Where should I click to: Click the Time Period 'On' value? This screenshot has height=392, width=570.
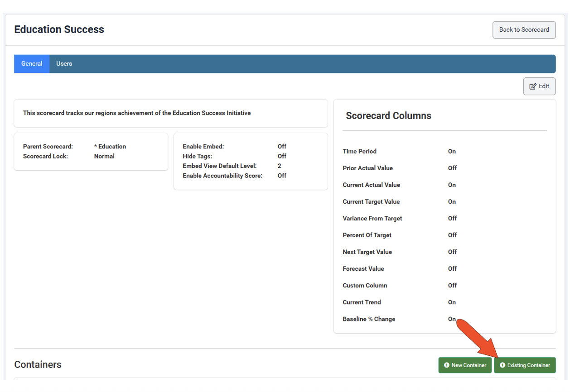pyautogui.click(x=452, y=152)
